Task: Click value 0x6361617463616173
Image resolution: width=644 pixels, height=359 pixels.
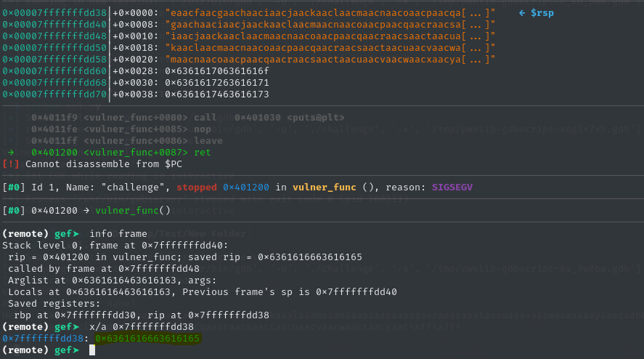Action: 217,94
